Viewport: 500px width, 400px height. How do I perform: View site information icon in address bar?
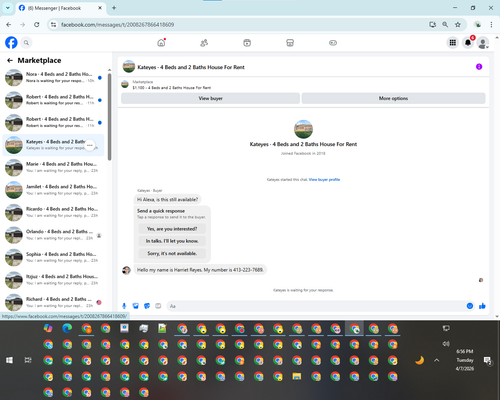[x=53, y=24]
